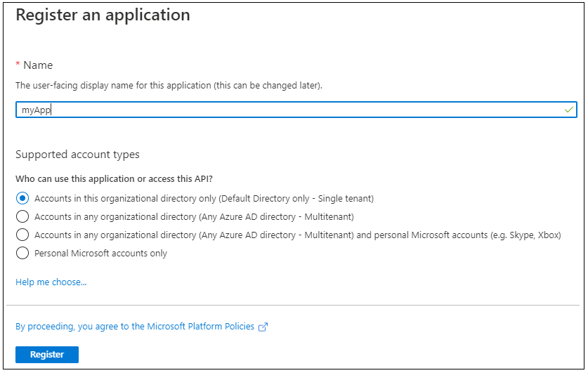The width and height of the screenshot is (588, 373).
Task: Select the Personal Microsoft accounts only radio button
Action: point(22,253)
